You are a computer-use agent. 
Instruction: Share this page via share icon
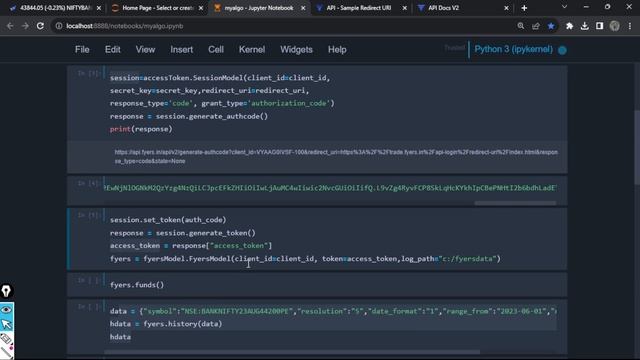pos(536,26)
